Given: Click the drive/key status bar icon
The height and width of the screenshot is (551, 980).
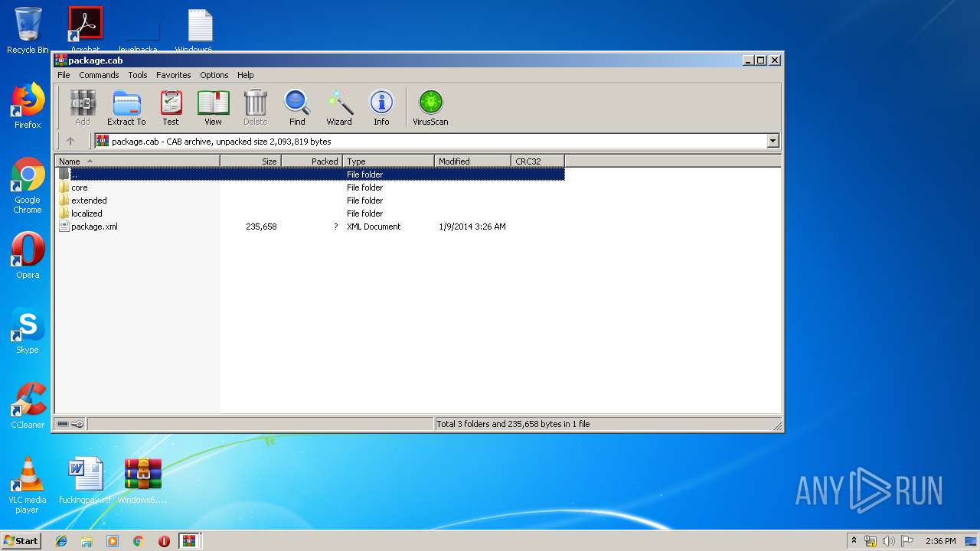Looking at the screenshot, I should coord(70,424).
